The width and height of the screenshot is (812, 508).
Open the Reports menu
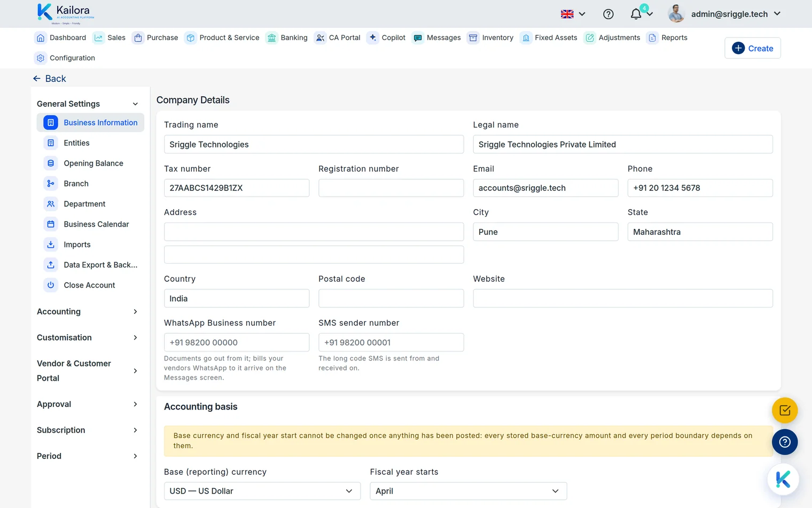coord(667,38)
